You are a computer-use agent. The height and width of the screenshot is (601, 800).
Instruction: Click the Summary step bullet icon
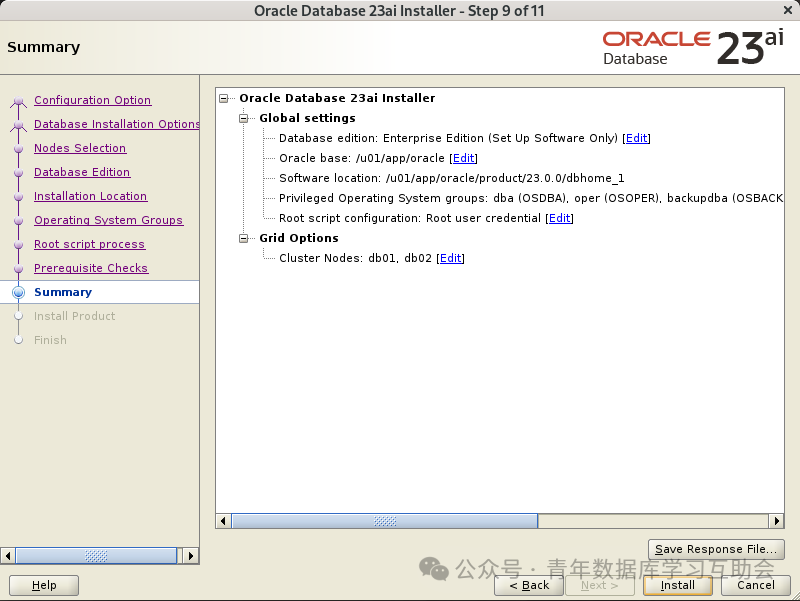[18, 292]
